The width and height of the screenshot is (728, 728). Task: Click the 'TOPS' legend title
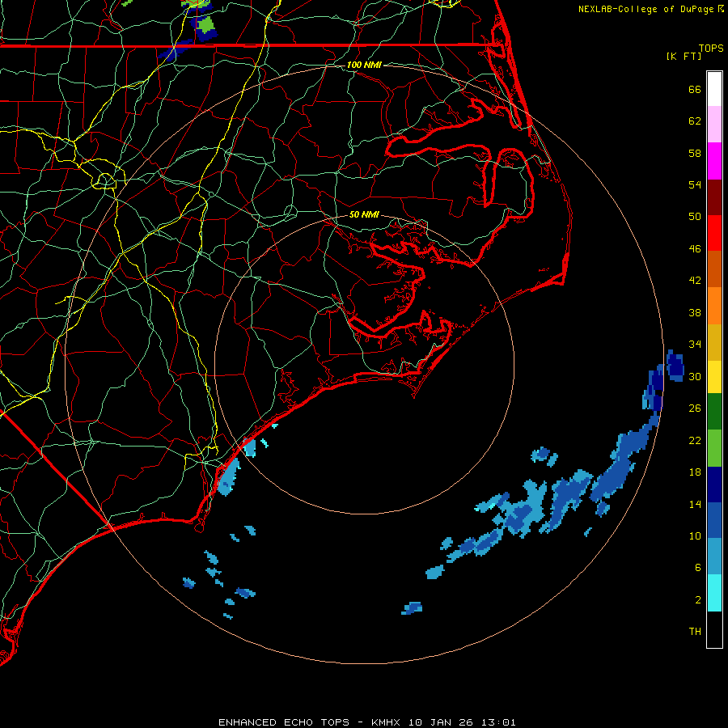coord(711,48)
